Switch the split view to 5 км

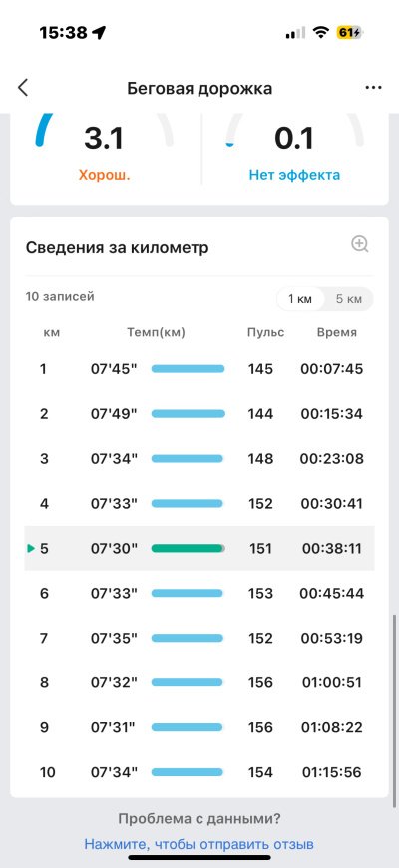(349, 299)
